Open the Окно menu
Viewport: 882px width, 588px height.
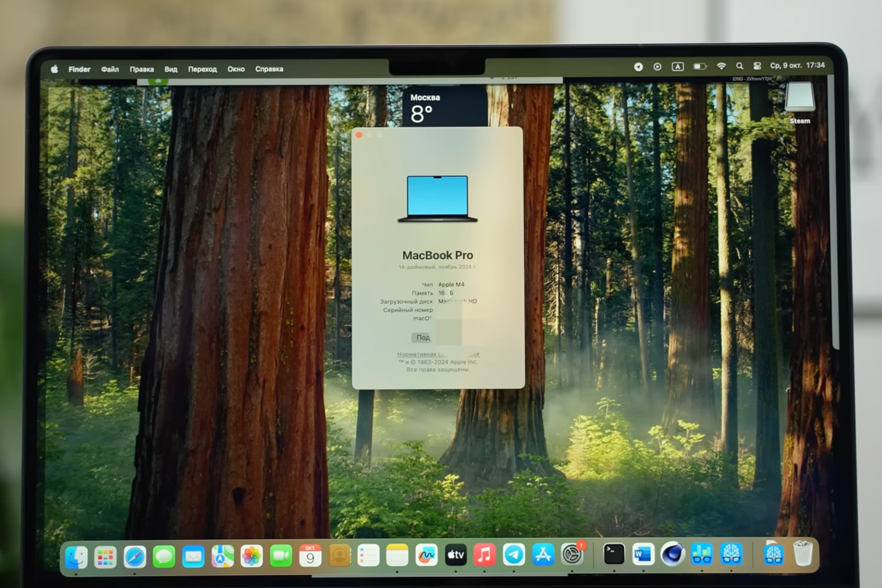coord(236,69)
